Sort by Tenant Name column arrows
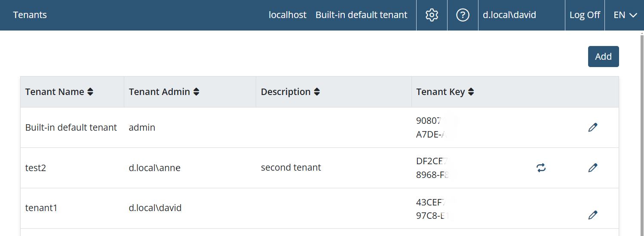This screenshot has height=236, width=644. tap(90, 92)
